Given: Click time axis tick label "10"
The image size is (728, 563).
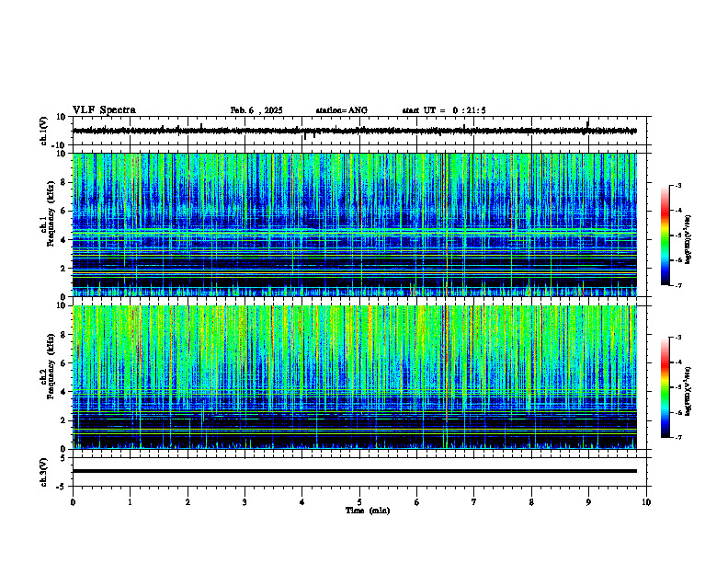Looking at the screenshot, I should pos(646,502).
